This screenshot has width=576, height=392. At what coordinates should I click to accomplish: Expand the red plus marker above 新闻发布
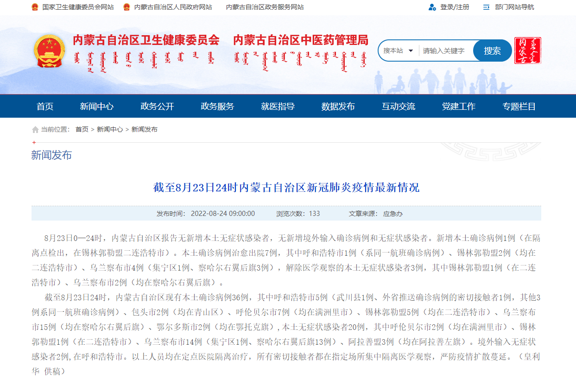point(33,143)
